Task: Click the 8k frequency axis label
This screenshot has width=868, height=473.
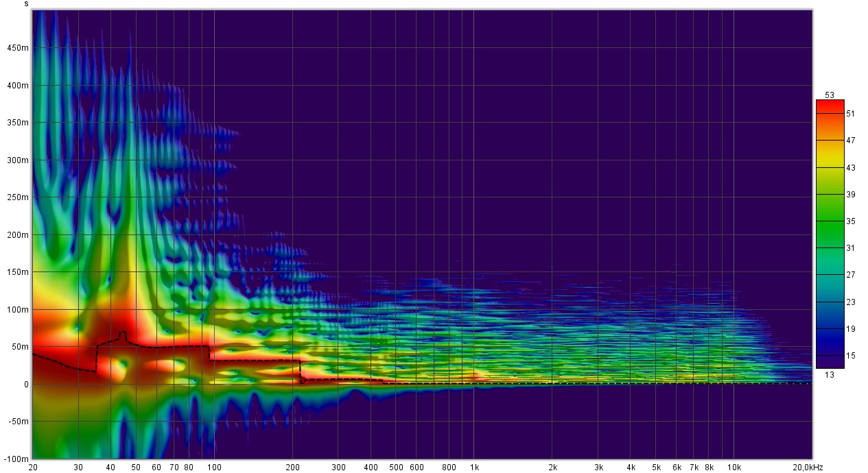Action: pyautogui.click(x=709, y=468)
